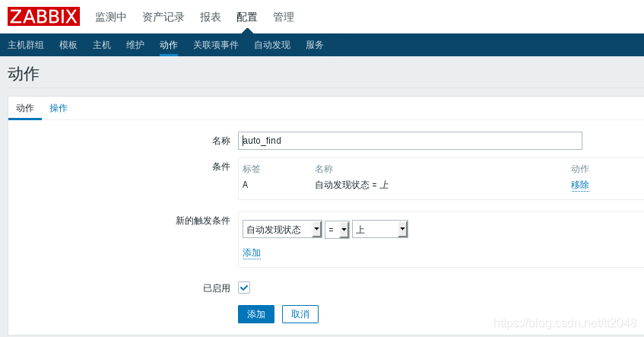Go to 主机 submenu
The height and width of the screenshot is (337, 644).
[102, 45]
